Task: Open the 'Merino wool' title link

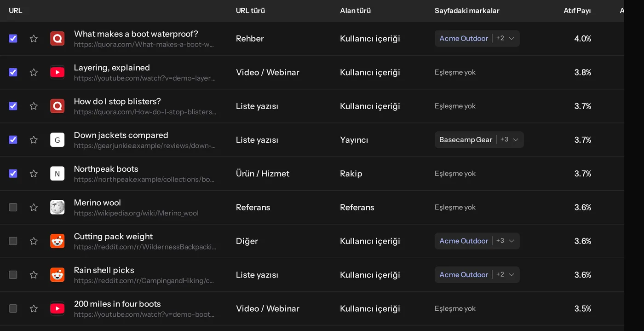Action: (x=98, y=203)
